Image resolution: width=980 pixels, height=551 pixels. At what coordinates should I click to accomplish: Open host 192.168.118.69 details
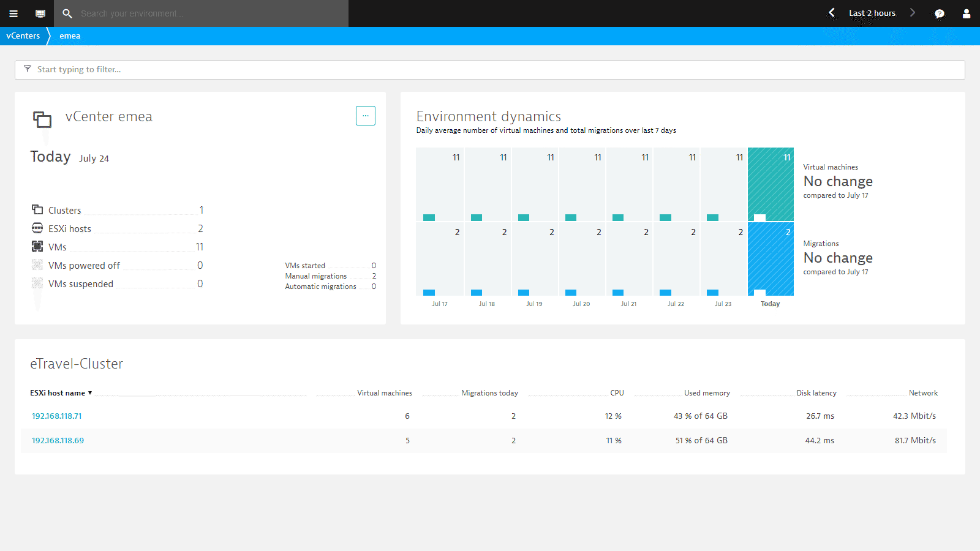[x=57, y=440]
